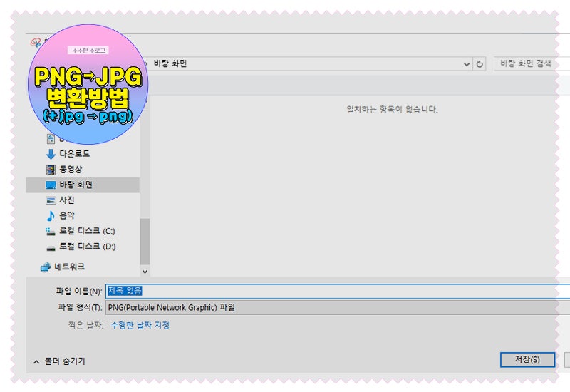
Task: Click the 바탕 화면 address breadcrumb
Action: pos(170,63)
